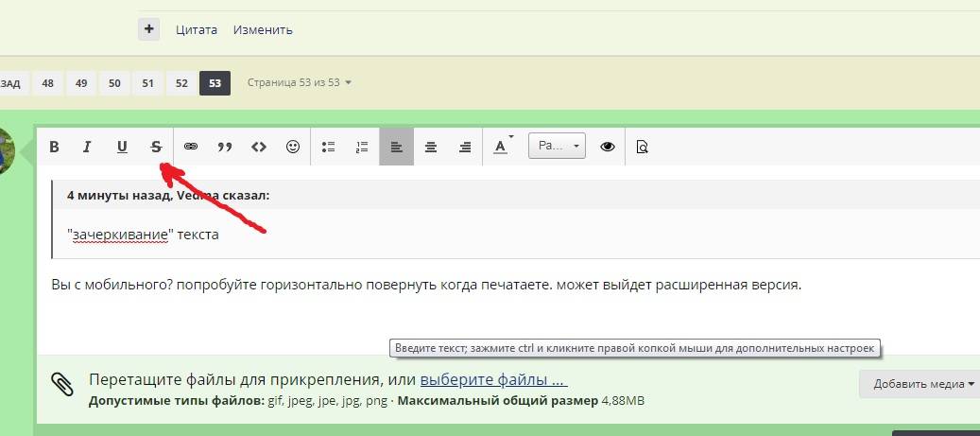Enable strikethrough text formatting
This screenshot has height=436, width=980.
(156, 147)
